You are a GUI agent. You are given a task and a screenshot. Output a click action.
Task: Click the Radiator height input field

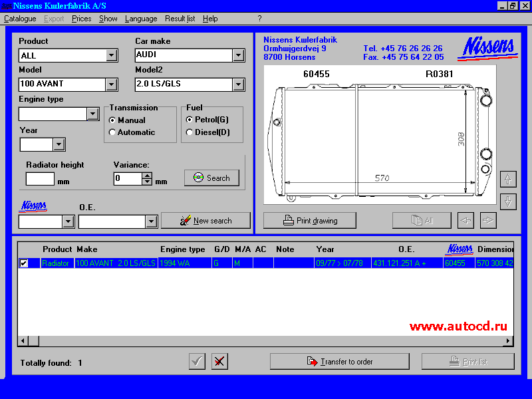click(40, 179)
